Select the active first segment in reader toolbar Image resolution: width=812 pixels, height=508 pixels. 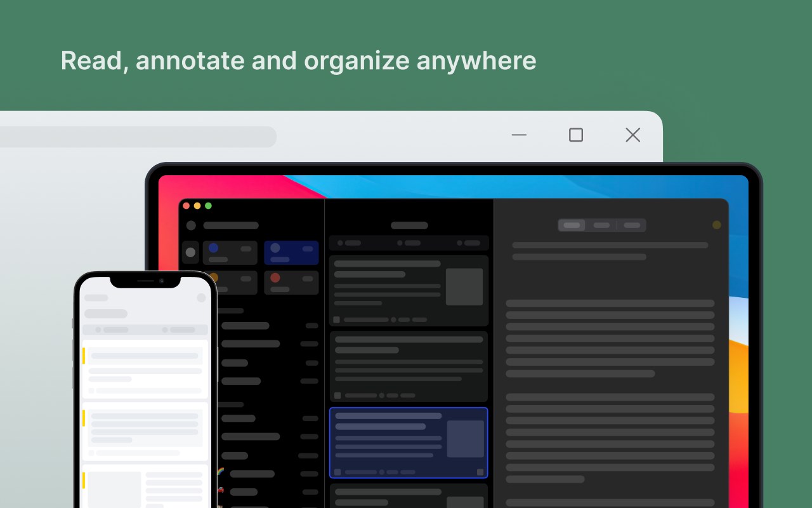[572, 225]
